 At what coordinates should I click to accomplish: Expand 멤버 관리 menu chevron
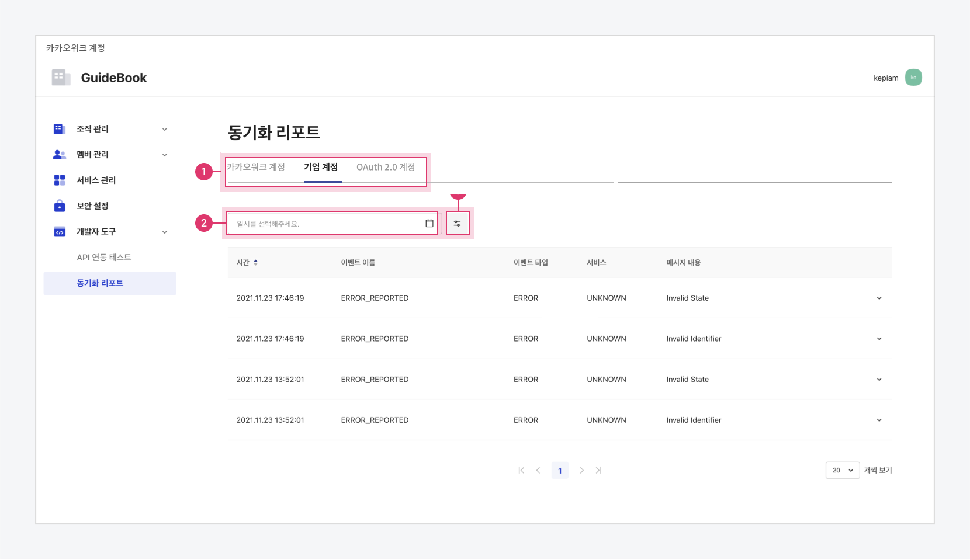[165, 155]
